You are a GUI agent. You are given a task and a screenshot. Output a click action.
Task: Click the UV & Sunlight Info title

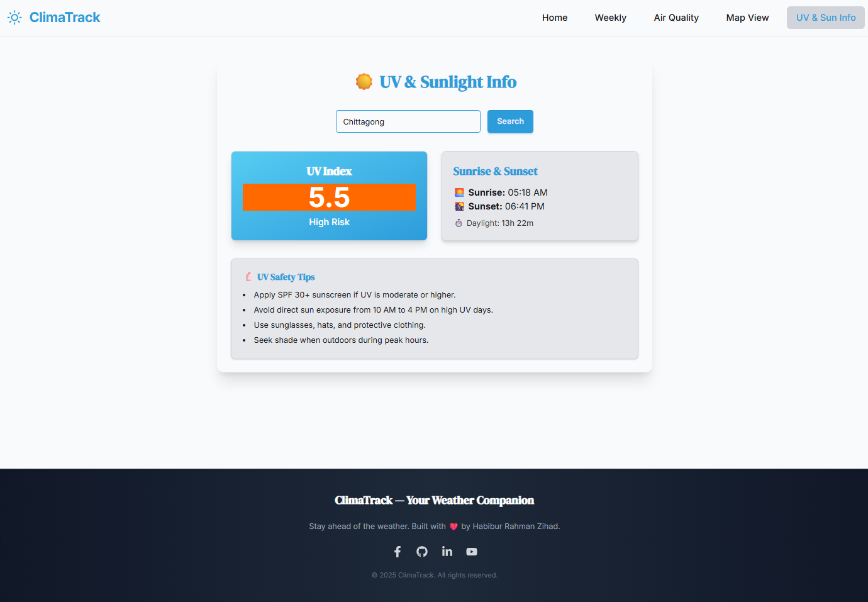(448, 82)
